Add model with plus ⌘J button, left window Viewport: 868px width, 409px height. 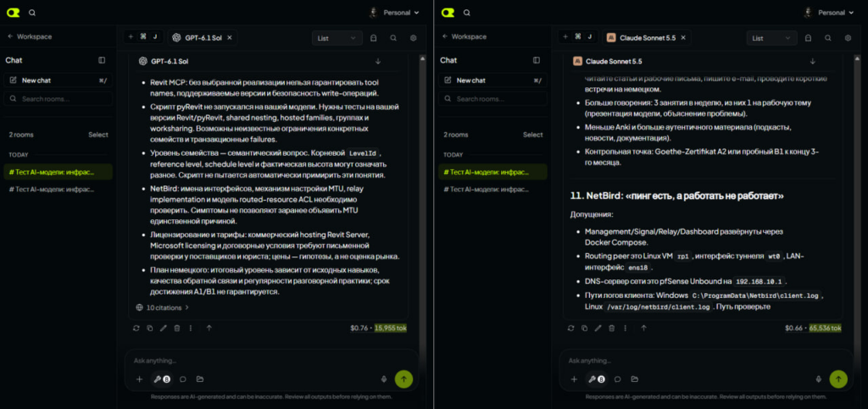click(143, 37)
